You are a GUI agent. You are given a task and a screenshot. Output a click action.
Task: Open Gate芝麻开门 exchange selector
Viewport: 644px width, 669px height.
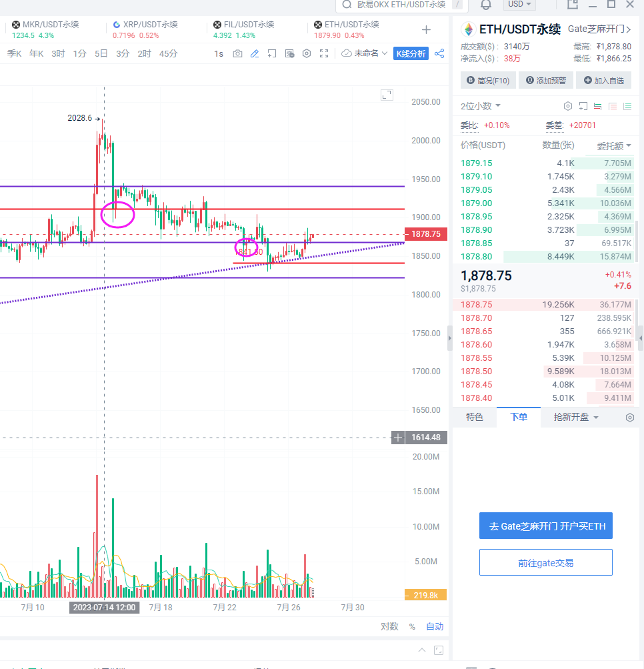599,29
